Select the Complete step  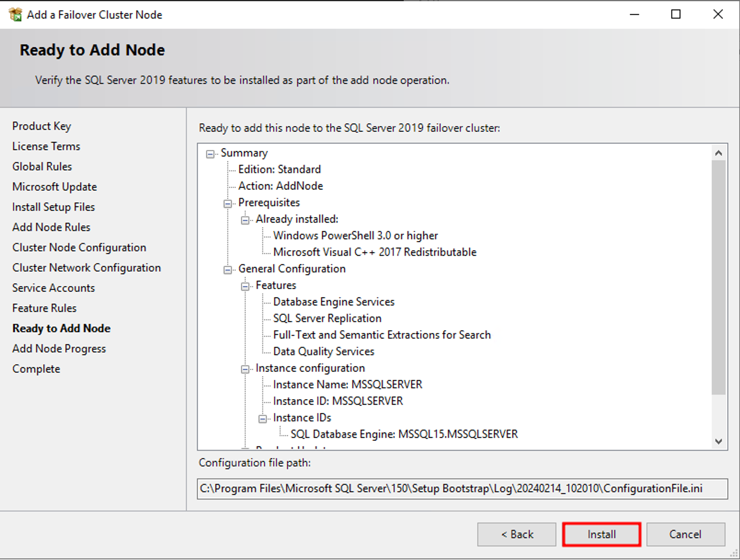tap(36, 369)
